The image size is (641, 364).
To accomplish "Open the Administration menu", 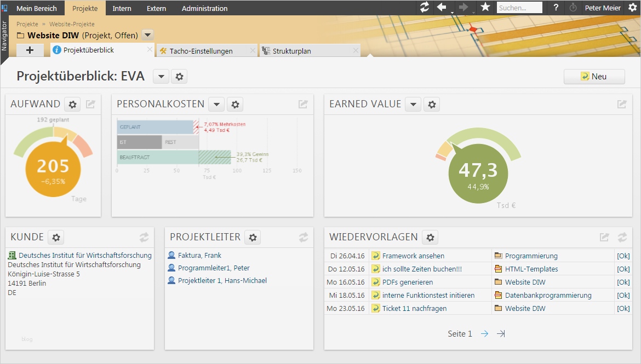I will point(204,8).
